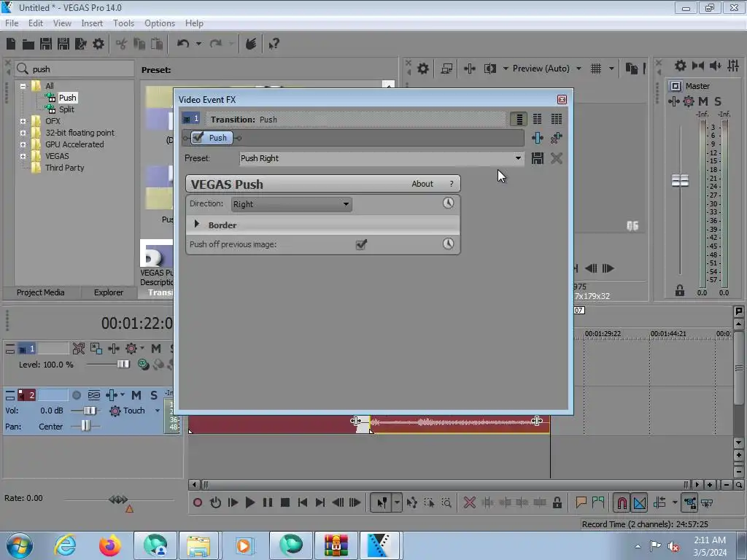
Task: Uncheck Push off previous image checkbox
Action: (361, 244)
